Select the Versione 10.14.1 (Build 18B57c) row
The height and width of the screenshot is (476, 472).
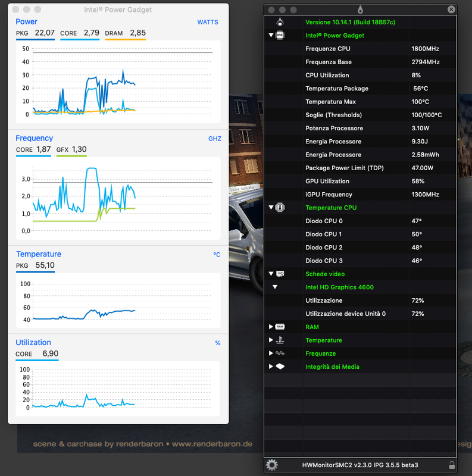click(x=360, y=22)
